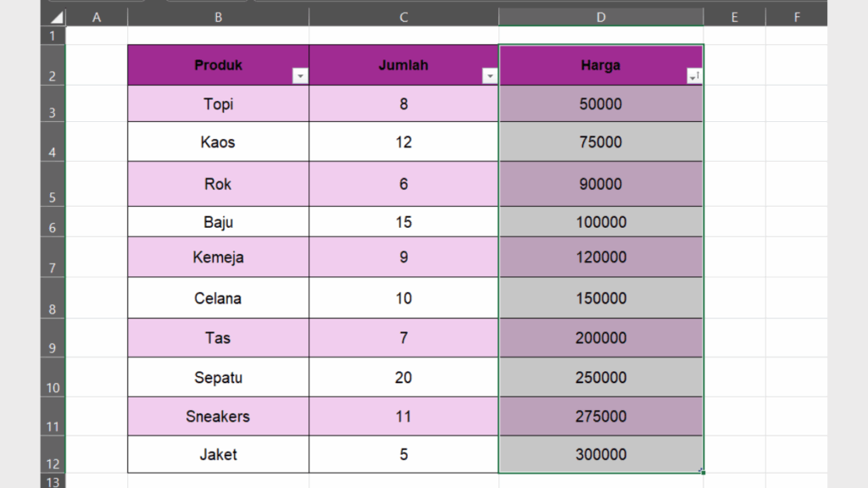Select column A header
This screenshot has width=868, height=488.
point(97,17)
